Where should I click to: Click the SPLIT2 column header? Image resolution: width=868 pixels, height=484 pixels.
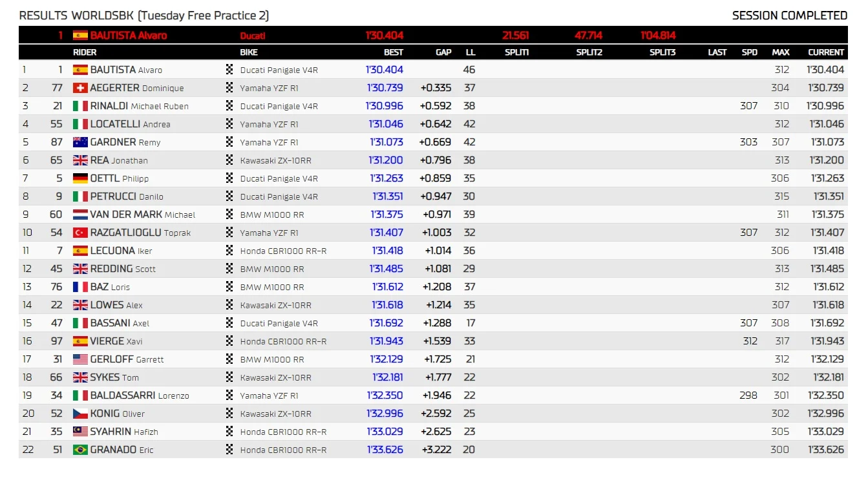589,52
